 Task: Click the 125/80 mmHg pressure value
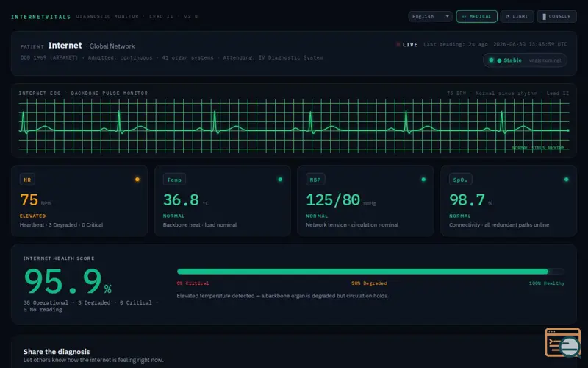tap(341, 199)
